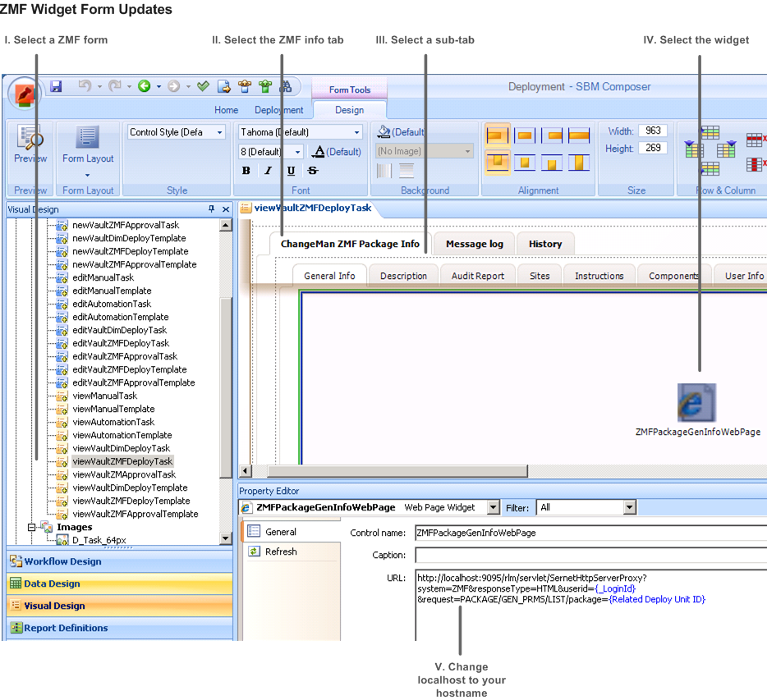Switch to the Home ribbon tab
Image resolution: width=767 pixels, height=700 pixels.
point(226,110)
